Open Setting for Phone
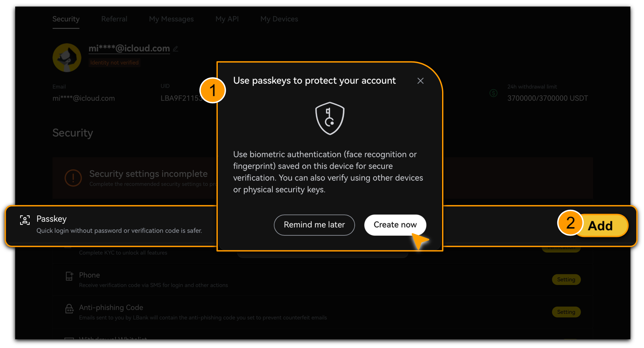Image resolution: width=644 pixels, height=348 pixels. tap(566, 279)
